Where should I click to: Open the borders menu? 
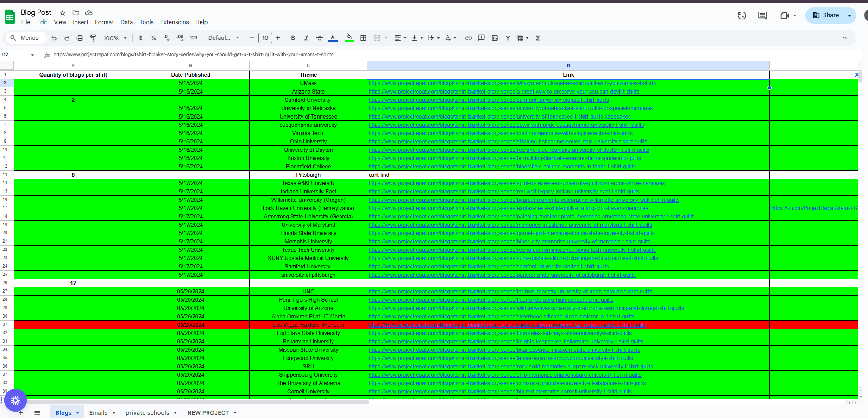364,38
